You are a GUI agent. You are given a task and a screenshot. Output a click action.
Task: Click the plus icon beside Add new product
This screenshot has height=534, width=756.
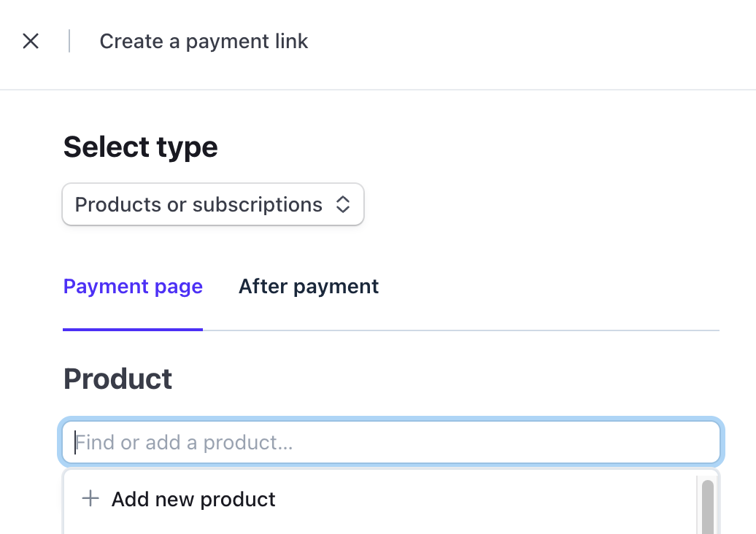pyautogui.click(x=90, y=498)
